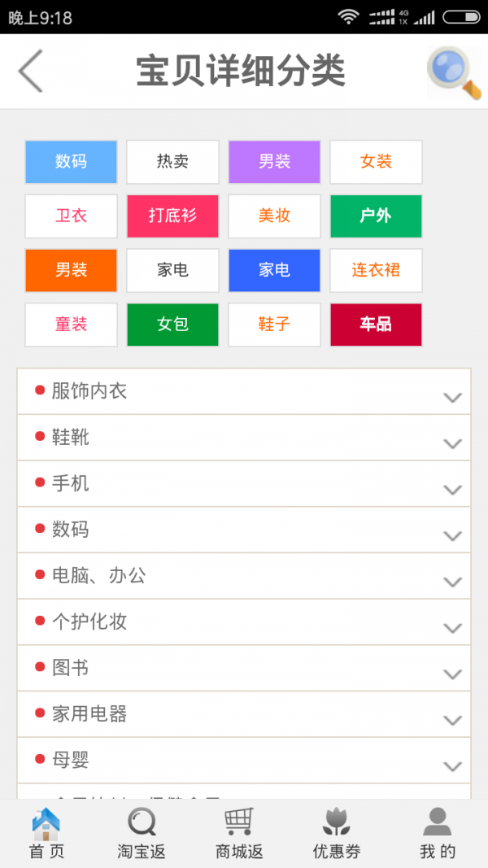Select the blue 数码 category tile
This screenshot has width=488, height=868.
tap(71, 162)
